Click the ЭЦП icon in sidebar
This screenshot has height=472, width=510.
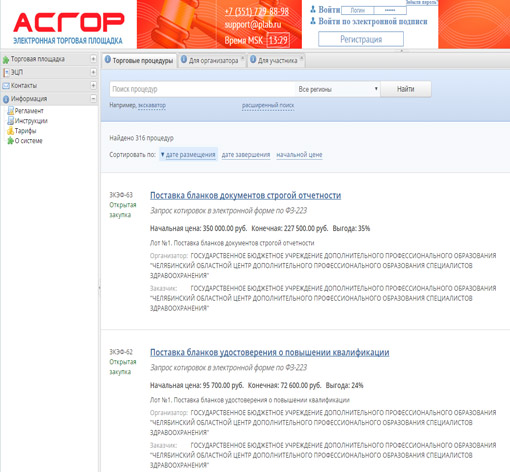coord(6,72)
